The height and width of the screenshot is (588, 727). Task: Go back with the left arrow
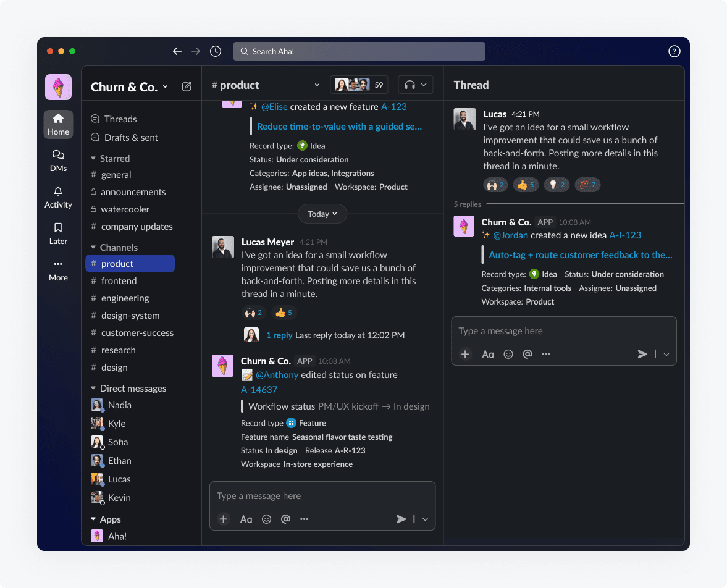click(x=177, y=51)
